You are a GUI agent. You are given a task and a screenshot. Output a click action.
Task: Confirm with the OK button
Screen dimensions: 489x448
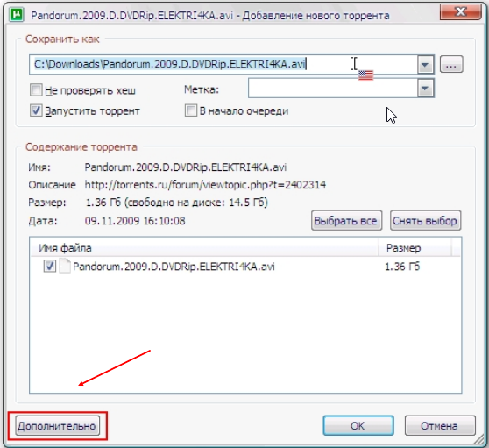click(358, 425)
